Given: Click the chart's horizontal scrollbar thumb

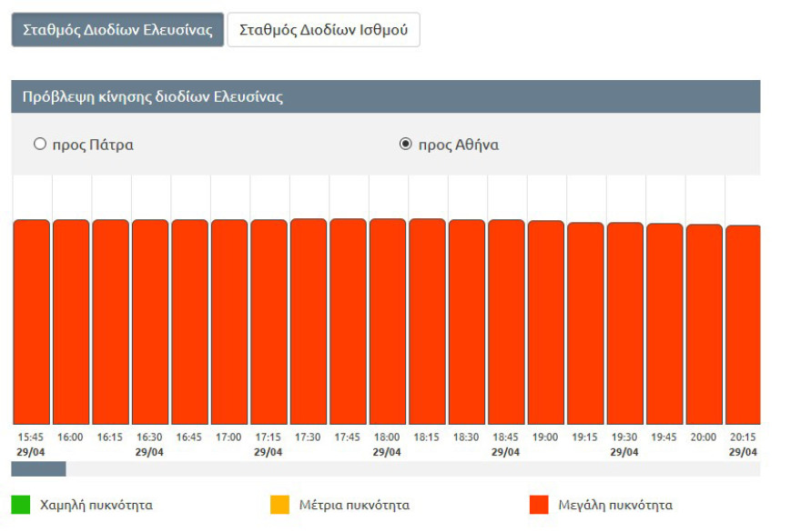Looking at the screenshot, I should point(38,469).
